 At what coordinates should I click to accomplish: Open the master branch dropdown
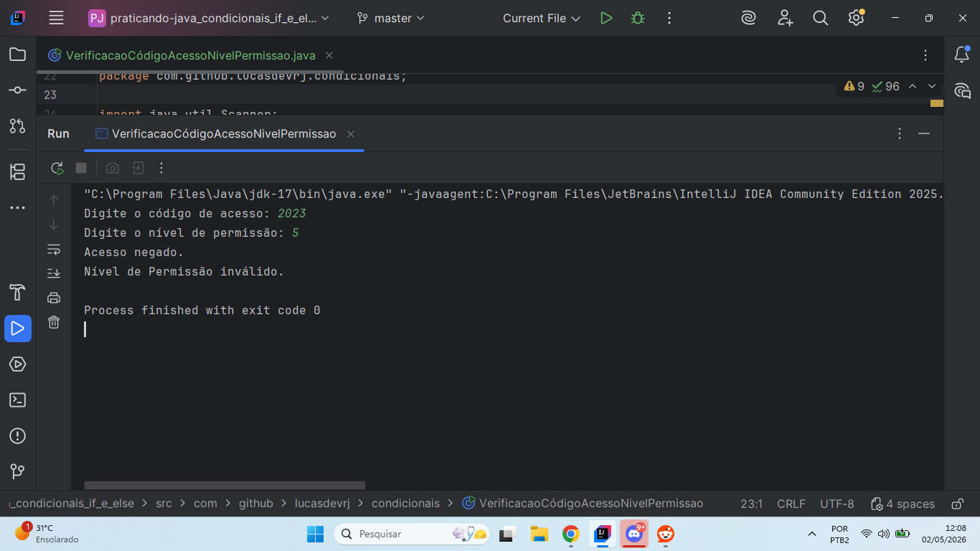click(391, 18)
